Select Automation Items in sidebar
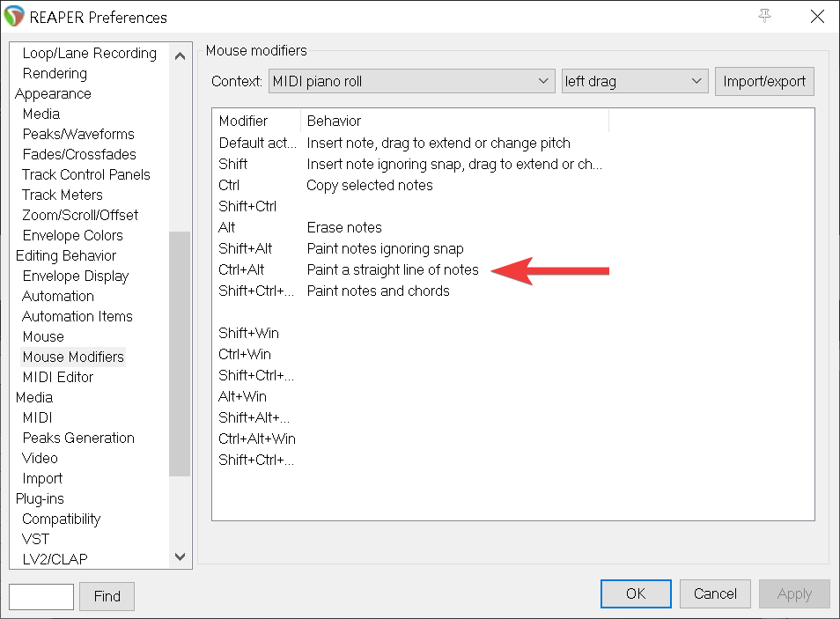Image resolution: width=840 pixels, height=619 pixels. 77,317
